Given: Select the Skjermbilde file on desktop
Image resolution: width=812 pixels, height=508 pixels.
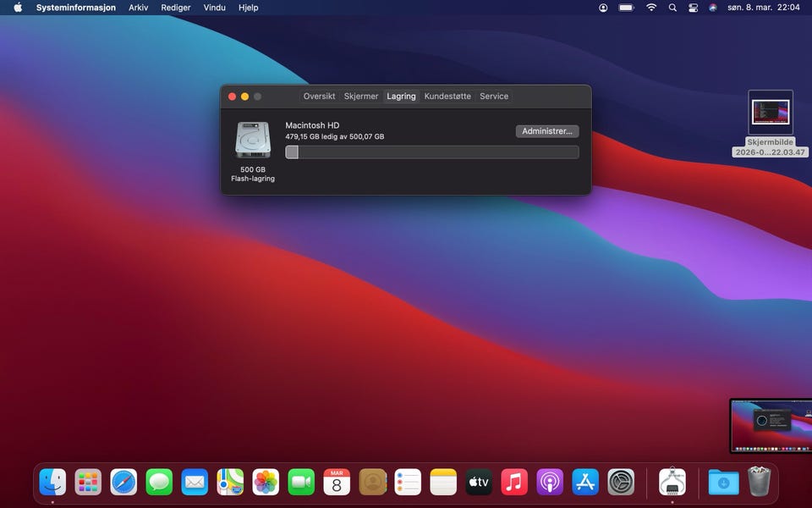Looking at the screenshot, I should tap(771, 113).
